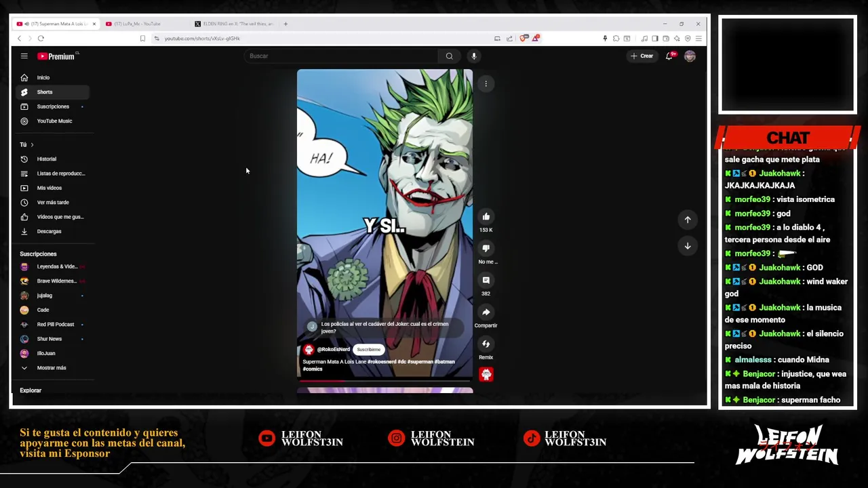The width and height of the screenshot is (868, 488).
Task: Click the Suscribirme button
Action: coord(369,350)
